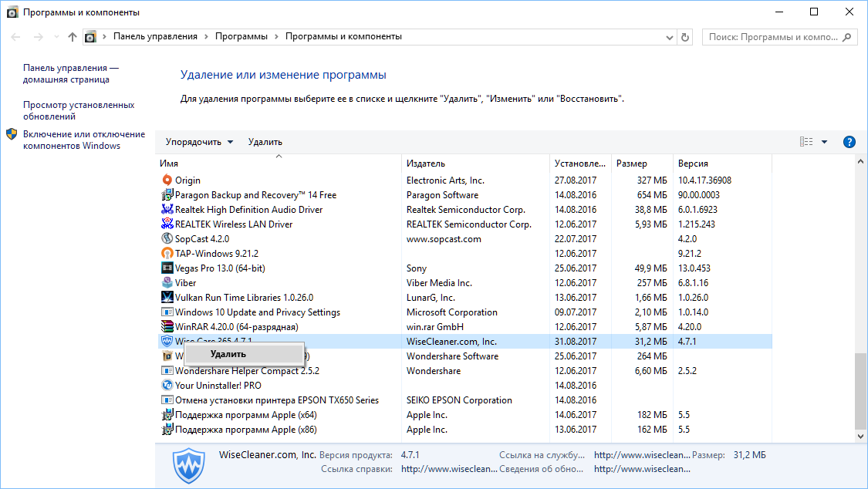Select the WinRAR 4.20.0 (64-разрядная) row name
Viewport: 868px width, 489px height.
coord(236,327)
